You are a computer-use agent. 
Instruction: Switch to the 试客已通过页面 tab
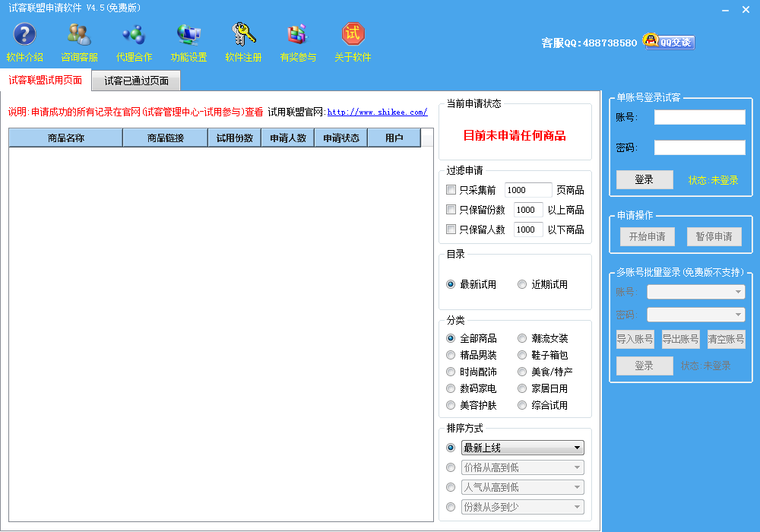point(136,81)
